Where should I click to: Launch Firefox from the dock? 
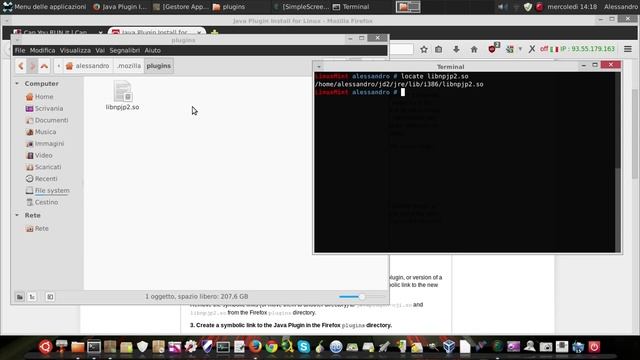pyautogui.click(x=256, y=347)
